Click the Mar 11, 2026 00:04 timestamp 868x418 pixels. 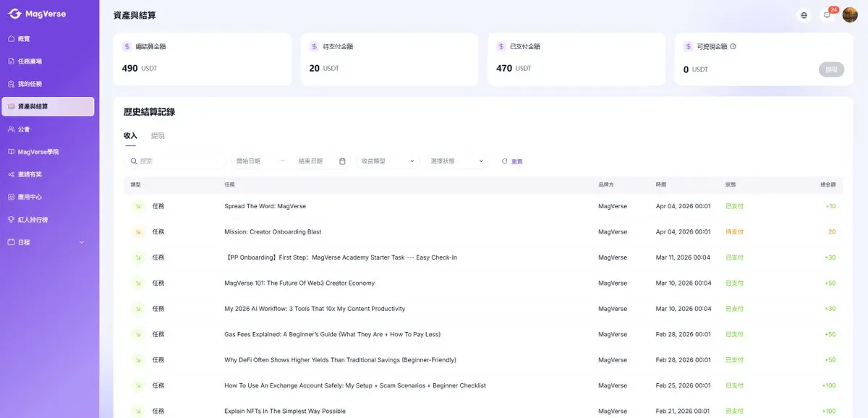coord(684,257)
